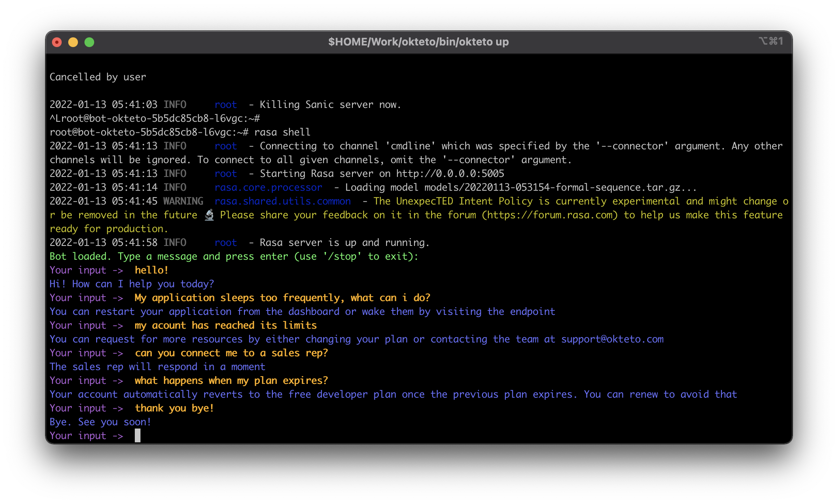Click the http://0.0.0.0:5005 server URL
The height and width of the screenshot is (504, 838).
(x=450, y=174)
